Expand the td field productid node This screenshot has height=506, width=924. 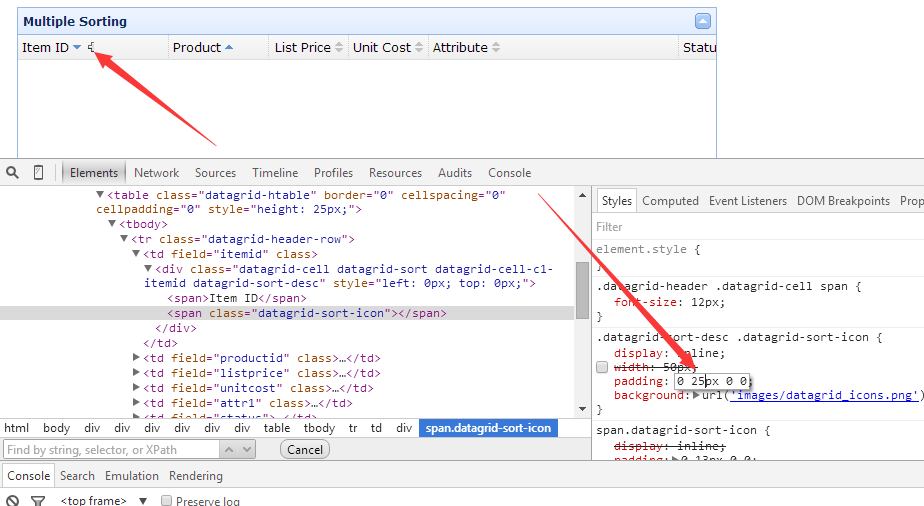point(136,358)
